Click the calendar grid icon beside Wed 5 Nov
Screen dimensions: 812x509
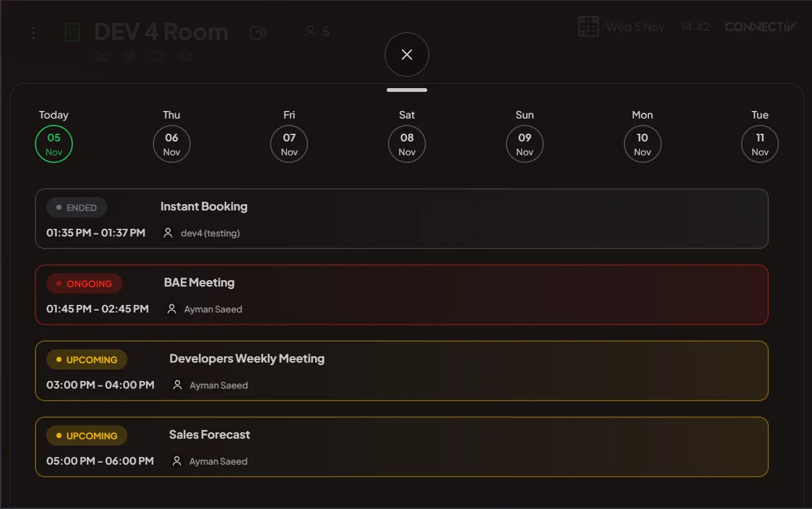tap(588, 27)
